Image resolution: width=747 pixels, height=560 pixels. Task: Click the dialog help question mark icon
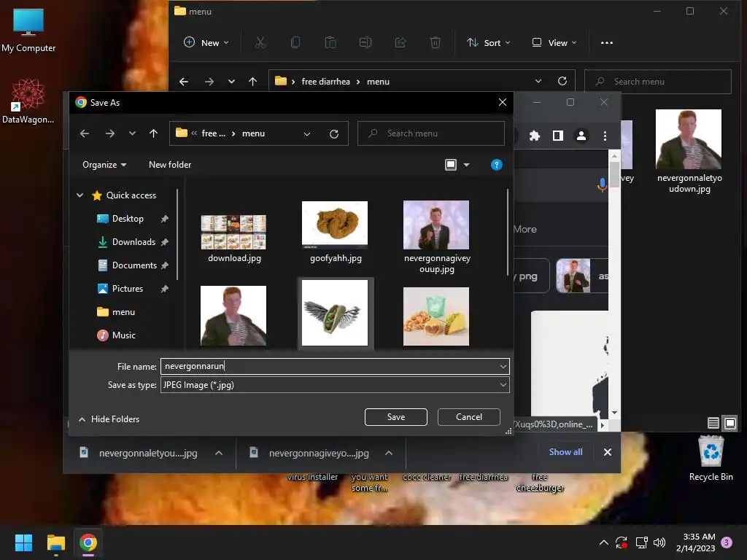pos(496,165)
